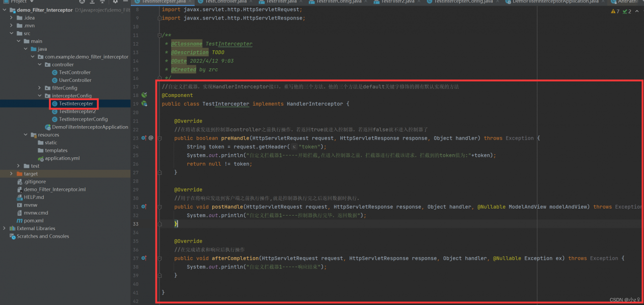Viewport: 644px width, 305px height.
Task: Close the TestIntercepter.java tab
Action: 190,2
